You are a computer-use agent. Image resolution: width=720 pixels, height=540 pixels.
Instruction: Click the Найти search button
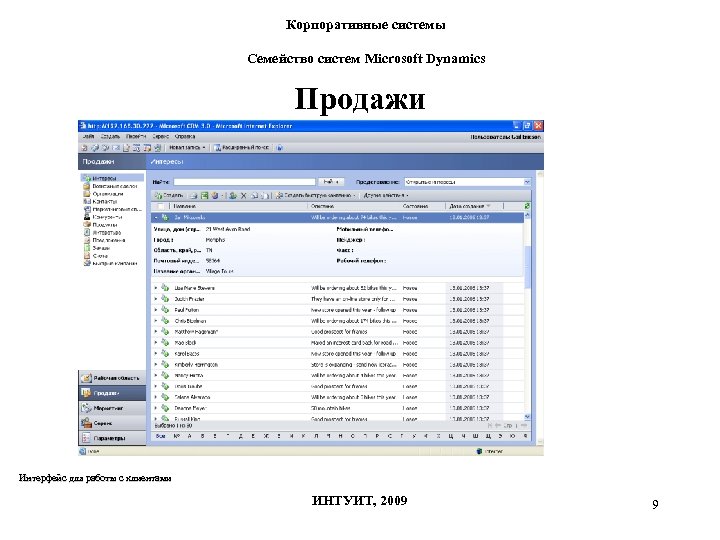(x=331, y=182)
